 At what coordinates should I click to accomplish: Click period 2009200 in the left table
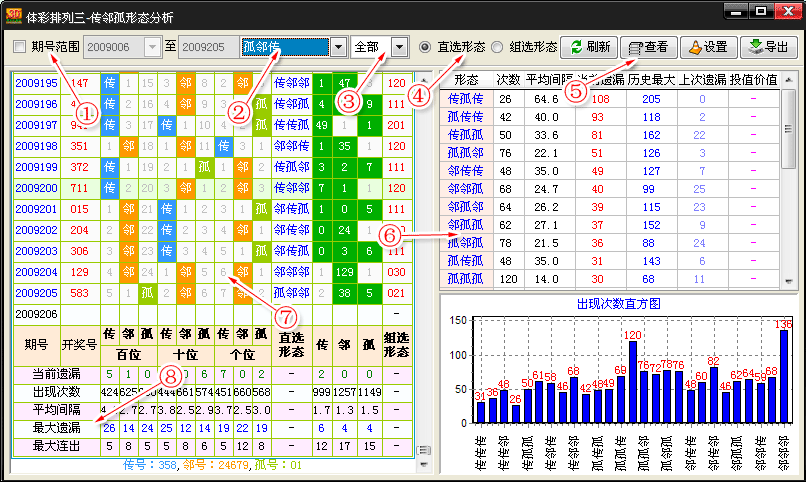36,188
